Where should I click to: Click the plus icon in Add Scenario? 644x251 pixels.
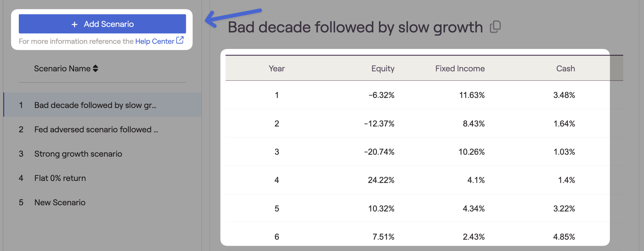pyautogui.click(x=74, y=24)
